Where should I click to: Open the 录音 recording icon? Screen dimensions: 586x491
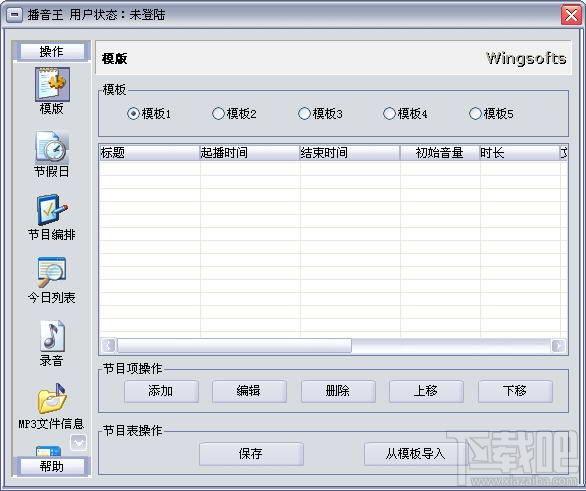point(52,336)
